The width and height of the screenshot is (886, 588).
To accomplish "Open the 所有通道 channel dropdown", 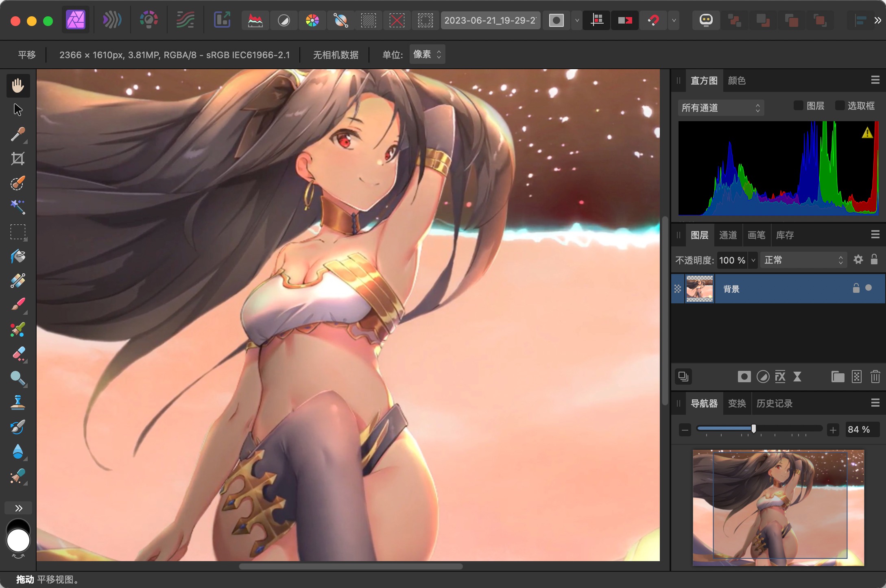I will click(x=721, y=108).
